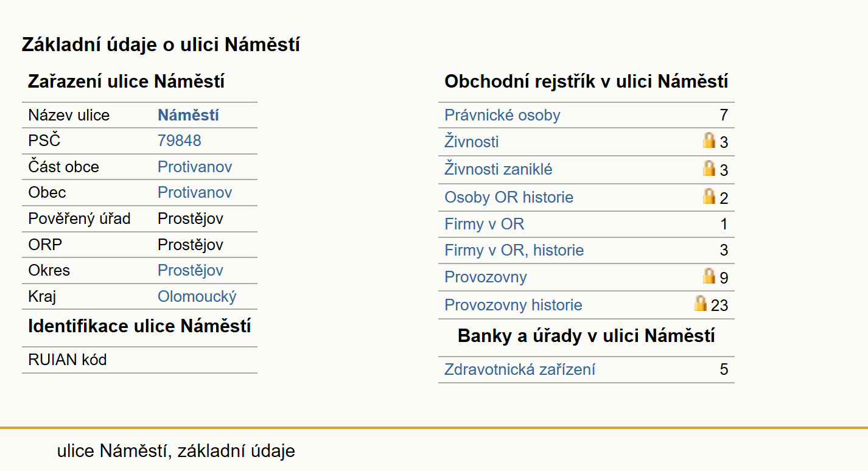Open the Provozovny historie link

coord(513,305)
